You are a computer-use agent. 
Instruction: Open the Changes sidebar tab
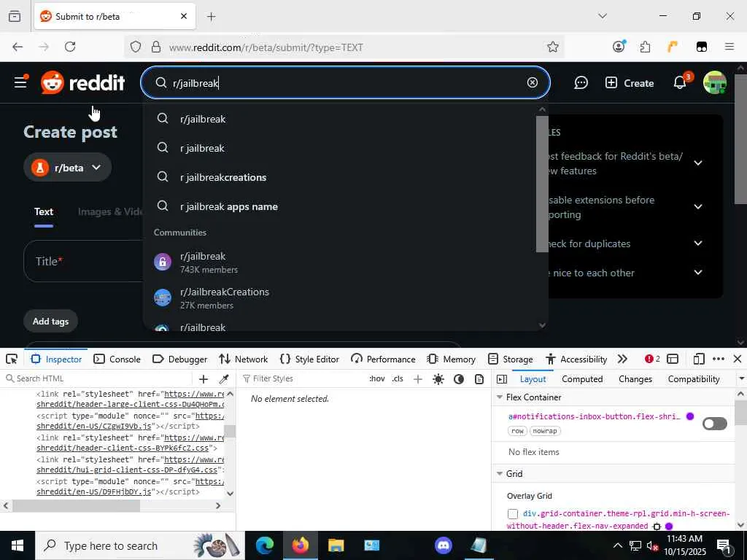pos(635,379)
